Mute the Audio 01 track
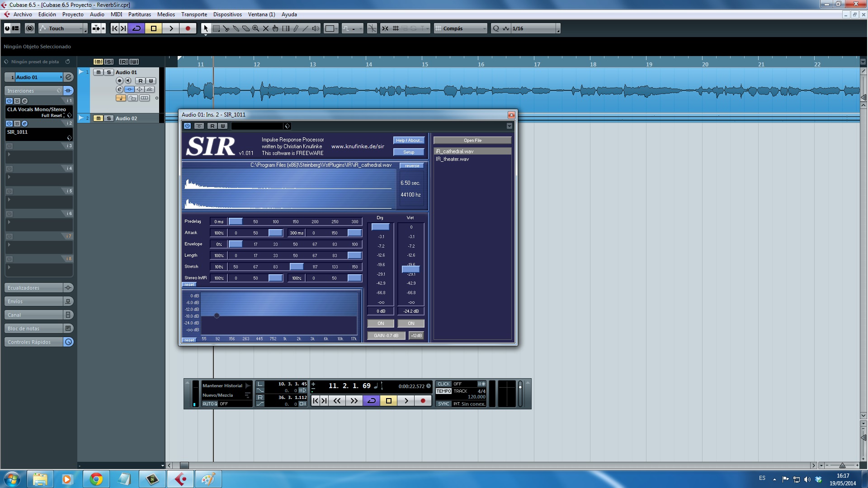Viewport: 868px width, 488px height. point(98,72)
